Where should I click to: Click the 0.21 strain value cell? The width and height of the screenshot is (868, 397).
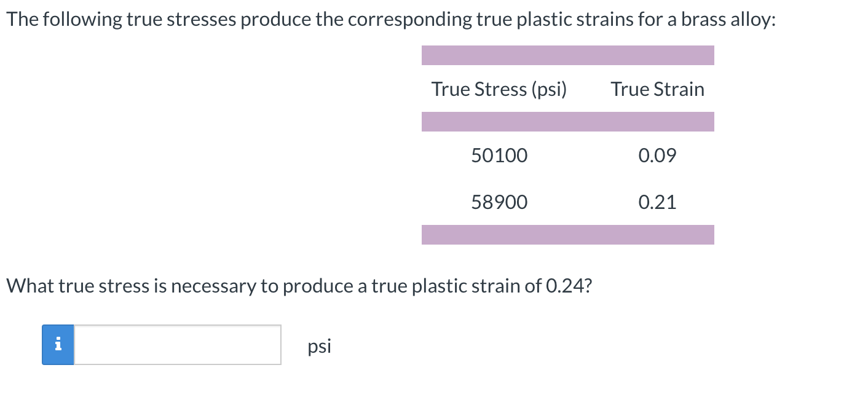coord(657,202)
